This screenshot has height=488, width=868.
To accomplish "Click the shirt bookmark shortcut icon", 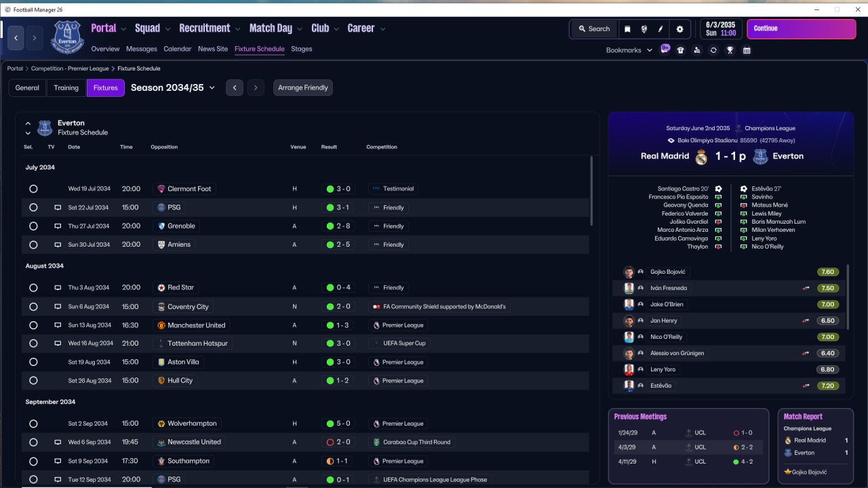I will (x=681, y=50).
